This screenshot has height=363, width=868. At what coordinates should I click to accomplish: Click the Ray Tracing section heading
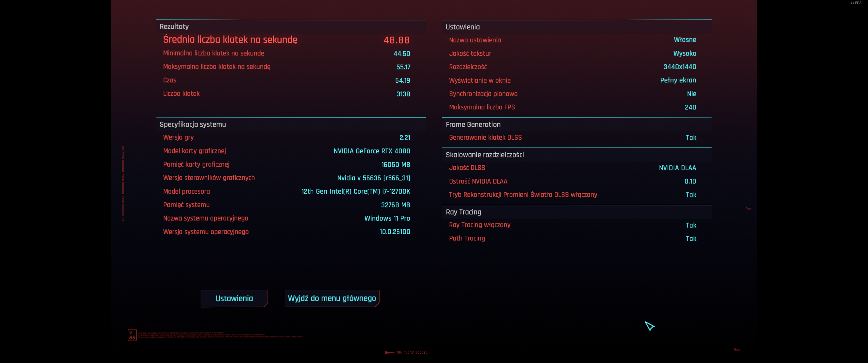463,212
